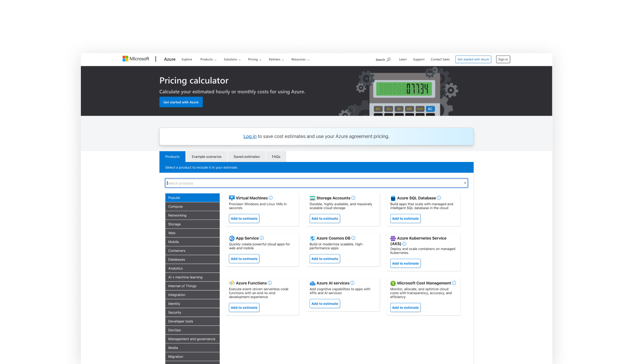Open the Support link in header
This screenshot has width=634, height=364.
click(419, 60)
